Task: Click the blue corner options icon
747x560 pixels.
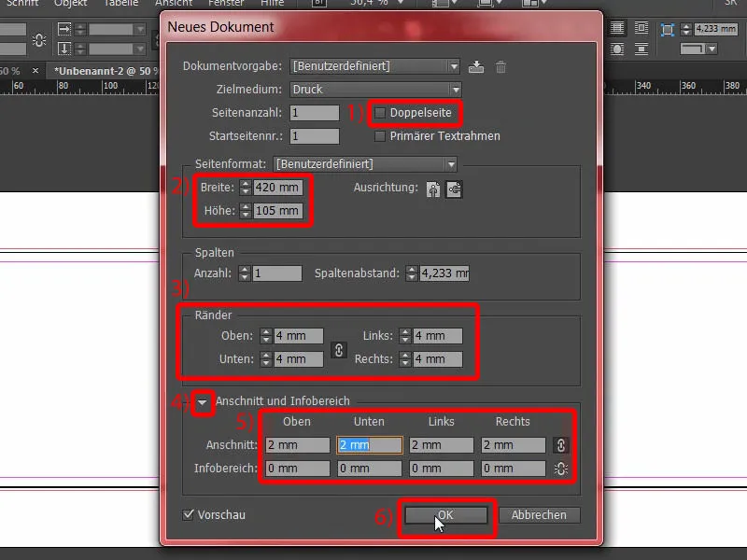Action: [668, 30]
